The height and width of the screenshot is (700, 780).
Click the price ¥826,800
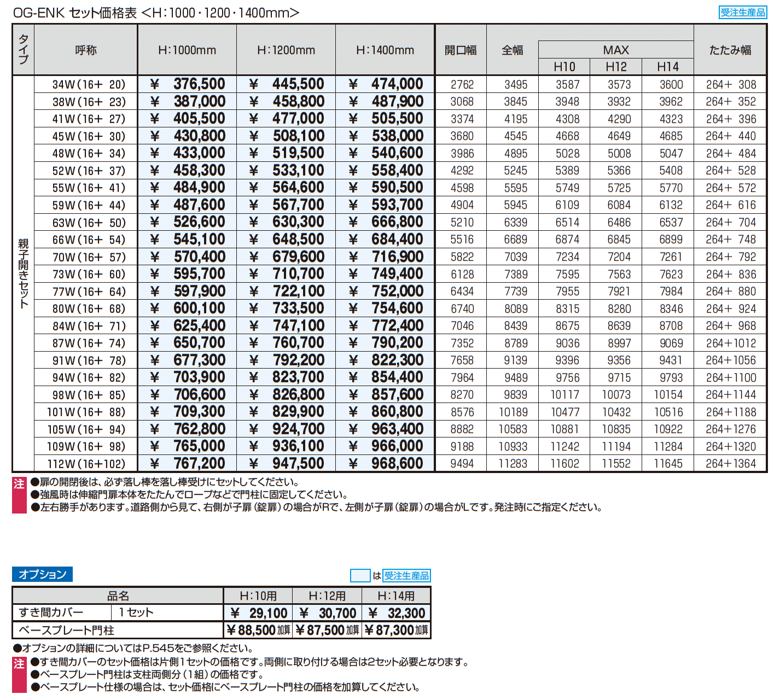coord(286,395)
